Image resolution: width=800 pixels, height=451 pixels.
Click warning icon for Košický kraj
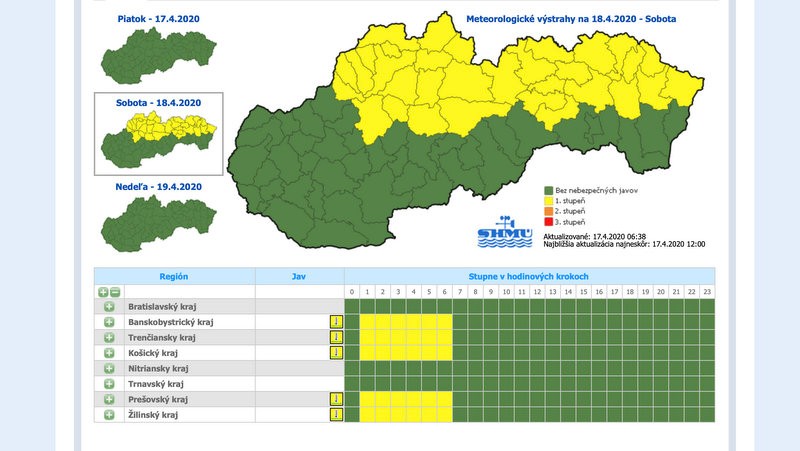point(337,353)
